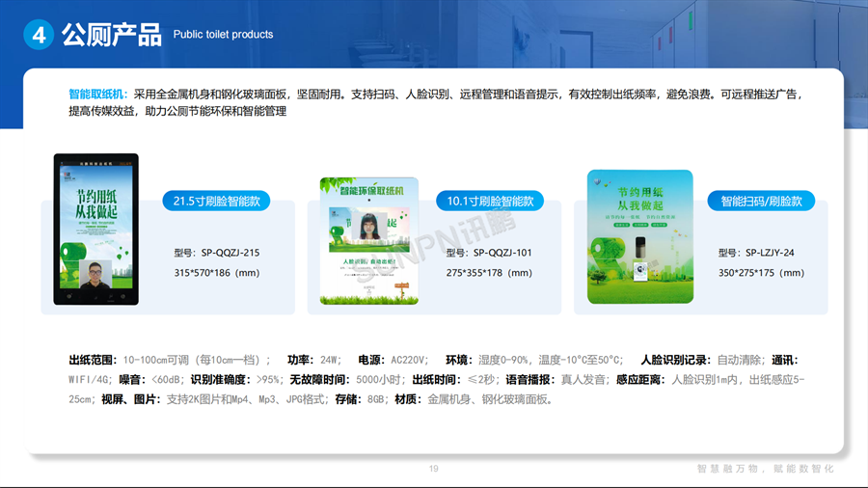Select model text SP-QQZJ-101

(502, 253)
